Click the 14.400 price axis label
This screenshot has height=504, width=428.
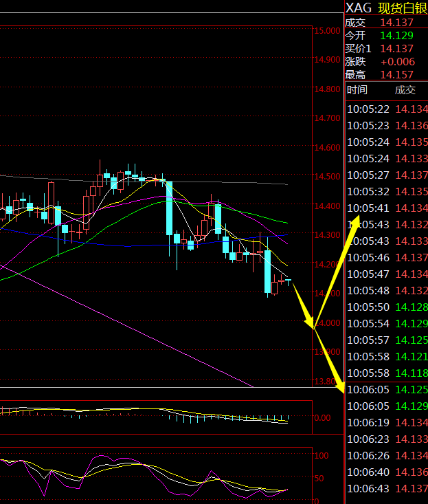point(327,206)
